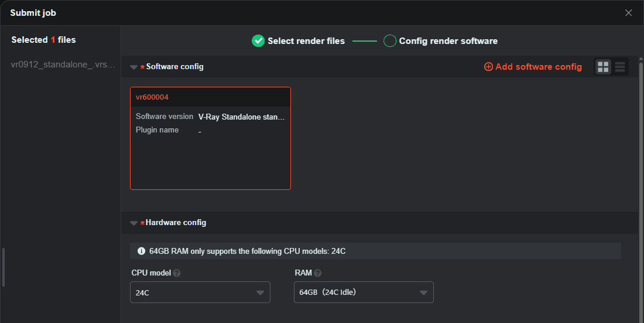Go to Config render software step
Image resolution: width=644 pixels, height=323 pixels.
448,41
